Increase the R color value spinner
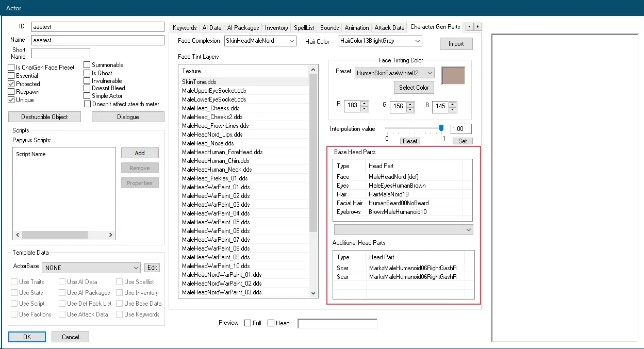Screen dimensions: 644x349 pyautogui.click(x=365, y=104)
